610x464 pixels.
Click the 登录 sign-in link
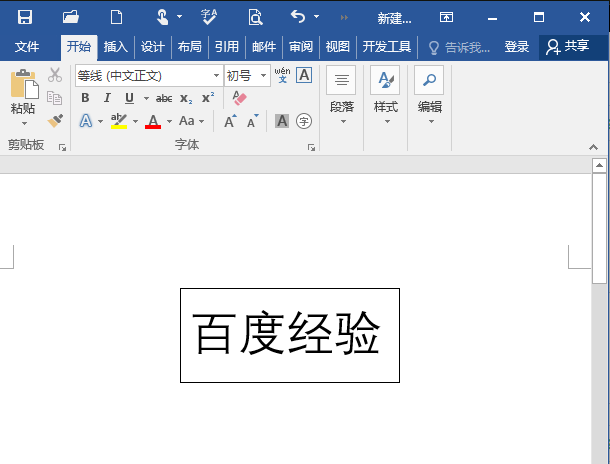coord(517,47)
